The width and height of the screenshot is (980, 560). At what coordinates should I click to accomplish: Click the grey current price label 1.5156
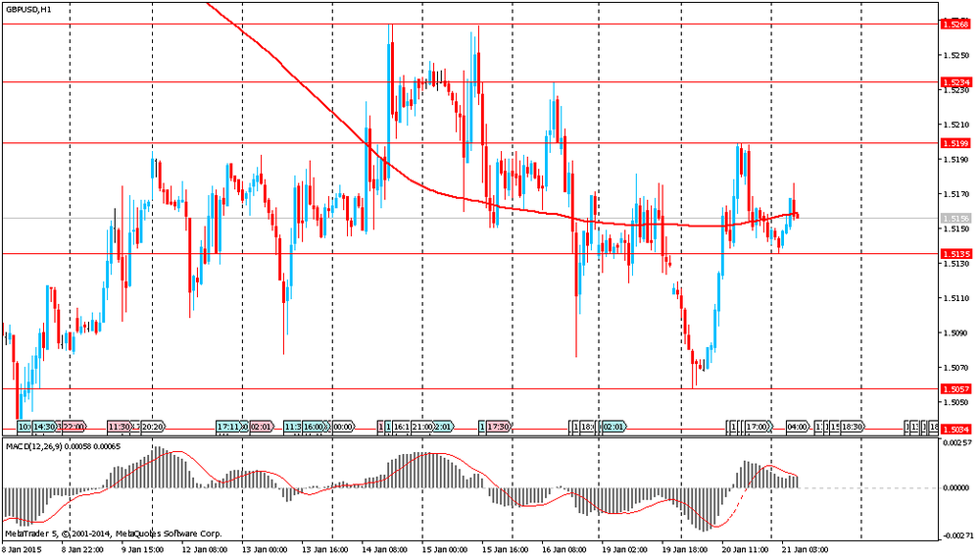coord(955,218)
